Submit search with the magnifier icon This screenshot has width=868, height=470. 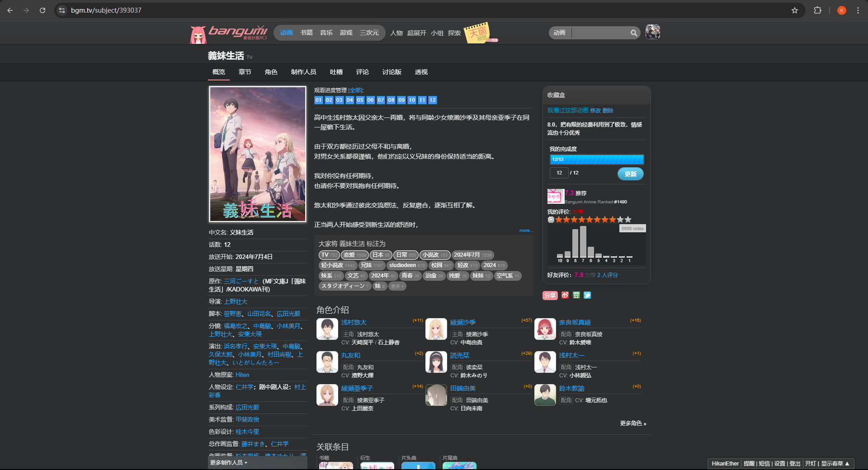[634, 33]
